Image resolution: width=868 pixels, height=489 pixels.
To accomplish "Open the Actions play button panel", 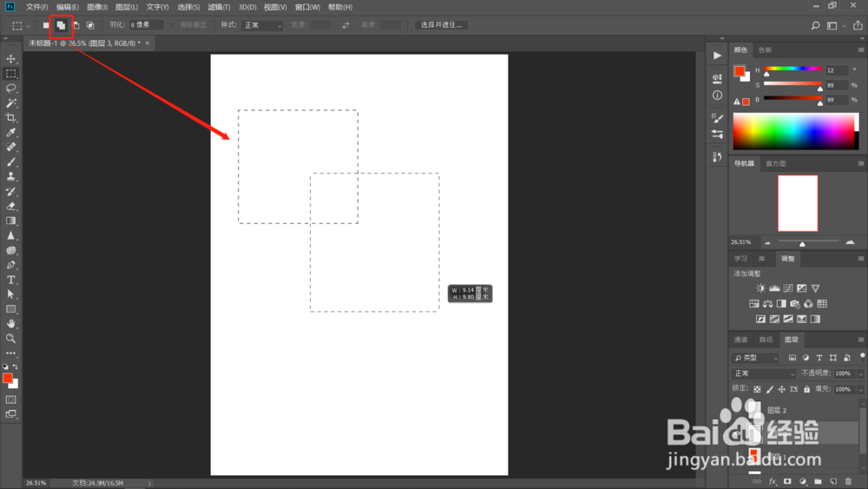I will tap(717, 56).
